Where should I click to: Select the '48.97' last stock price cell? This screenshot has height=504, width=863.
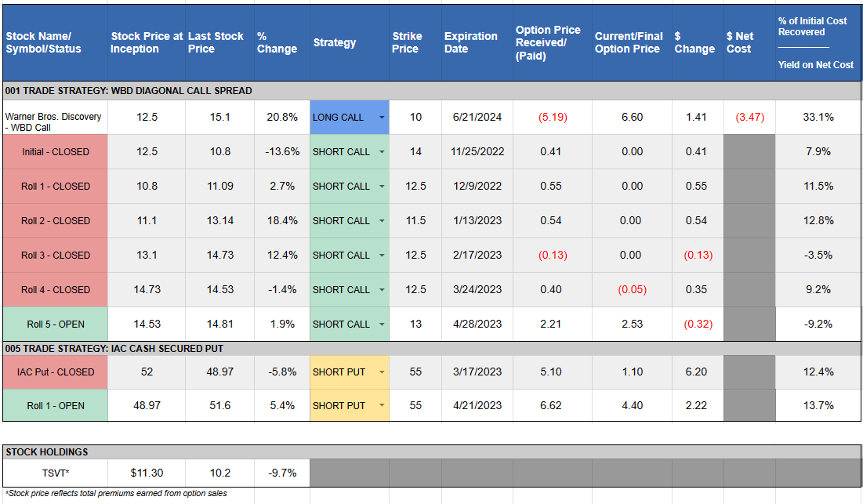point(219,372)
